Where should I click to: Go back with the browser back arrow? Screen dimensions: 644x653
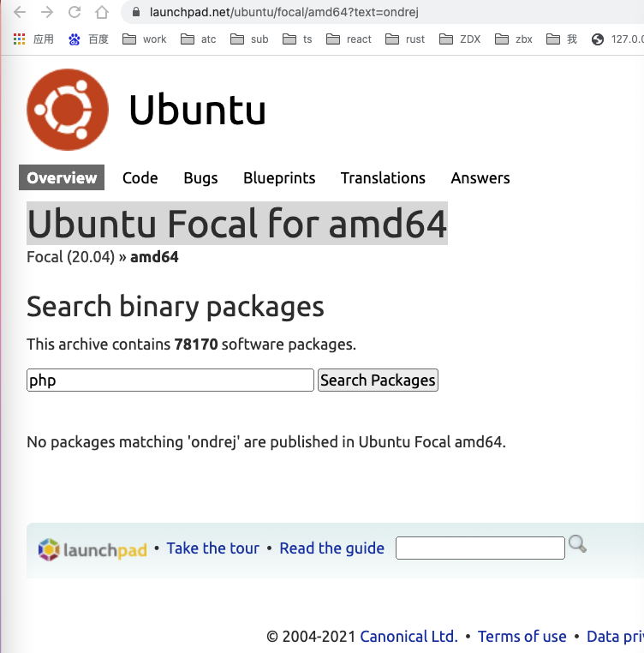point(20,12)
